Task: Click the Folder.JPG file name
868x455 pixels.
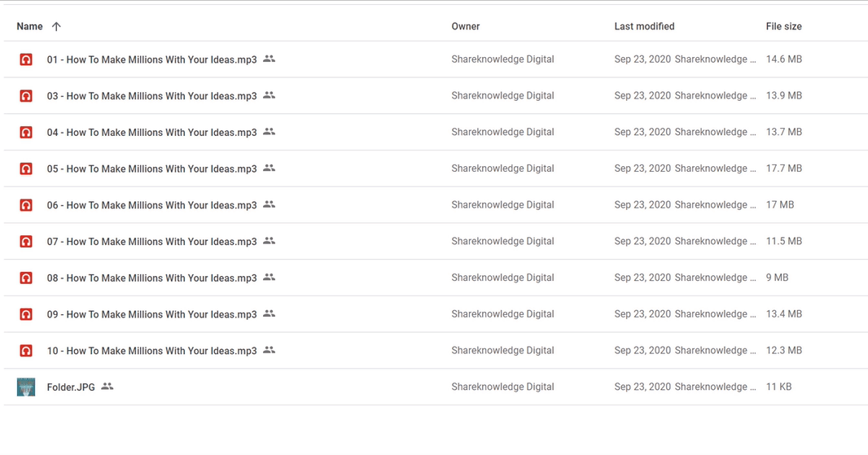Action: pos(71,387)
